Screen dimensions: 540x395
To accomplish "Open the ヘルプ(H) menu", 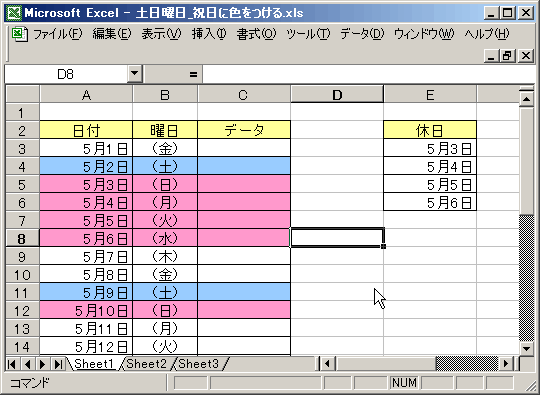I will coord(486,34).
